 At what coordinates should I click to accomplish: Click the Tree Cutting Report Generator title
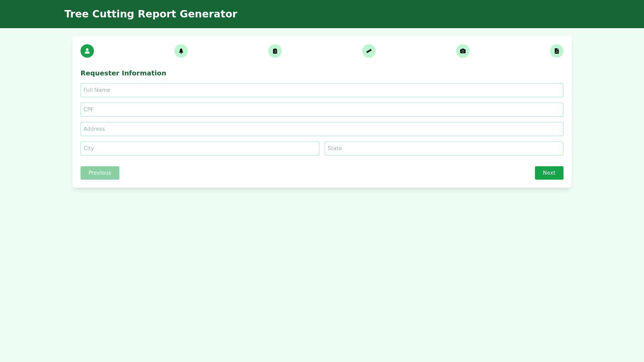[151, 14]
